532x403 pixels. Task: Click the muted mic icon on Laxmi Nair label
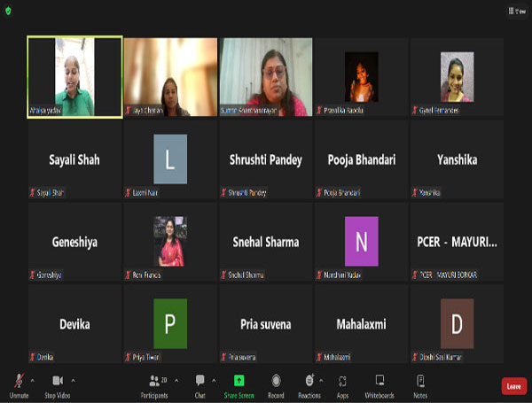click(128, 192)
